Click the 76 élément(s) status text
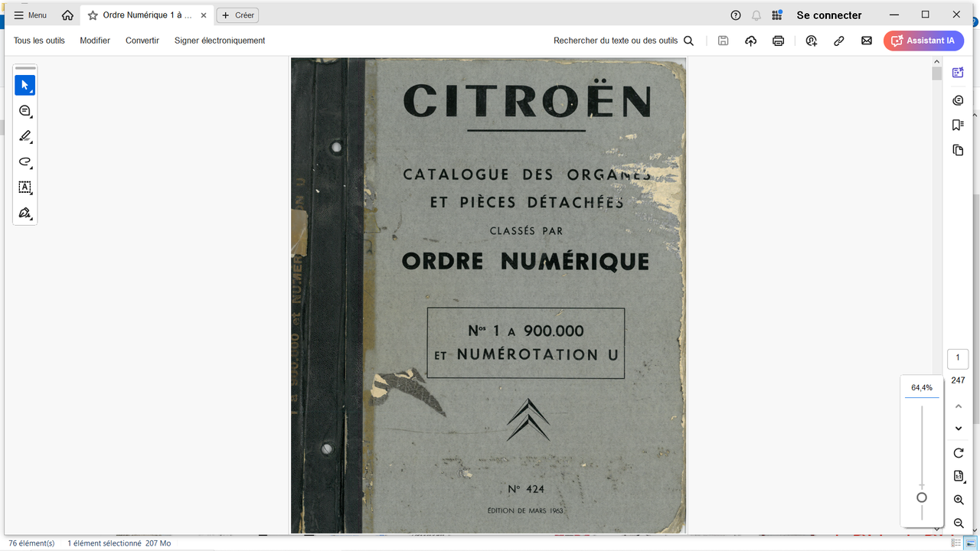This screenshot has width=980, height=551. pyautogui.click(x=31, y=543)
